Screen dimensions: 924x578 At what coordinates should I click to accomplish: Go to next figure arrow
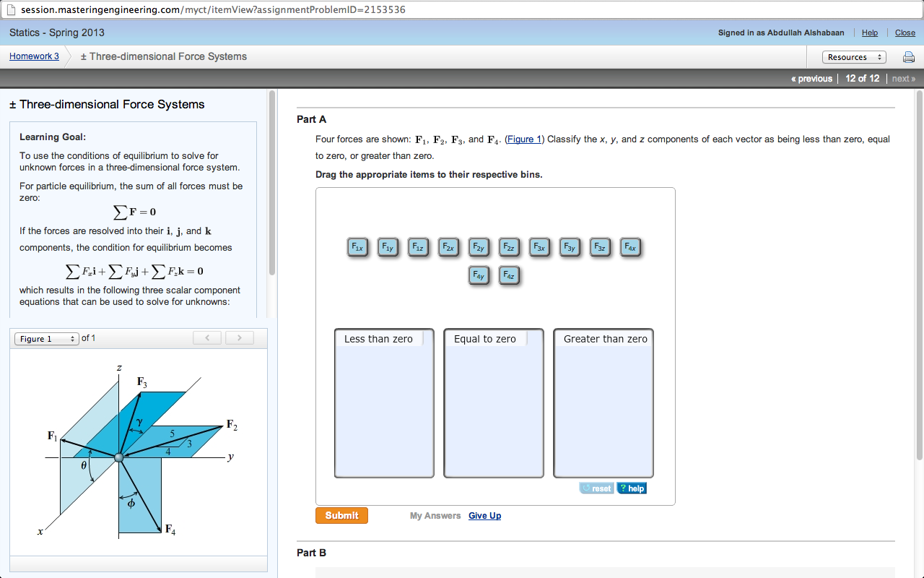pyautogui.click(x=240, y=337)
